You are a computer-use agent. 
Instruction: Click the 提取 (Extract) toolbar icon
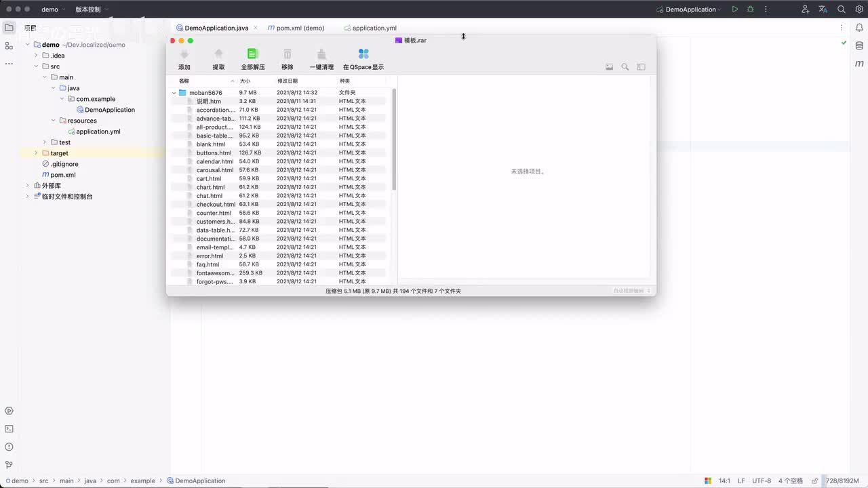click(x=218, y=54)
